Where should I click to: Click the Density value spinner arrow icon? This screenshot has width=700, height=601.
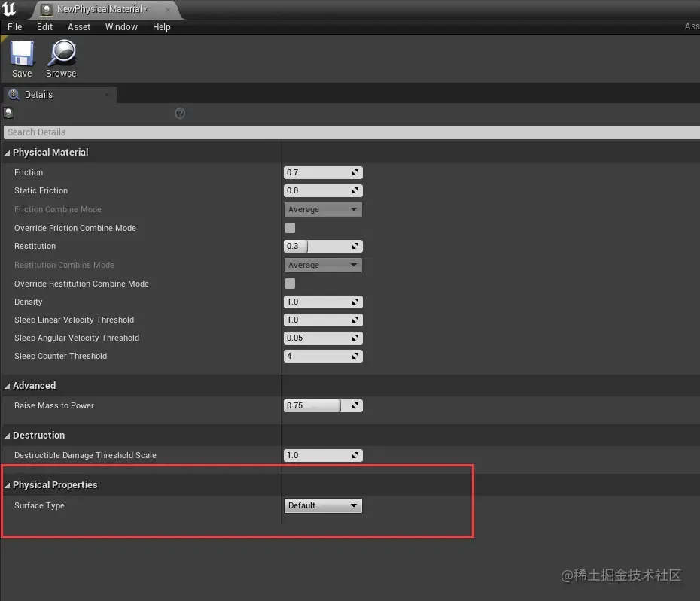[355, 302]
